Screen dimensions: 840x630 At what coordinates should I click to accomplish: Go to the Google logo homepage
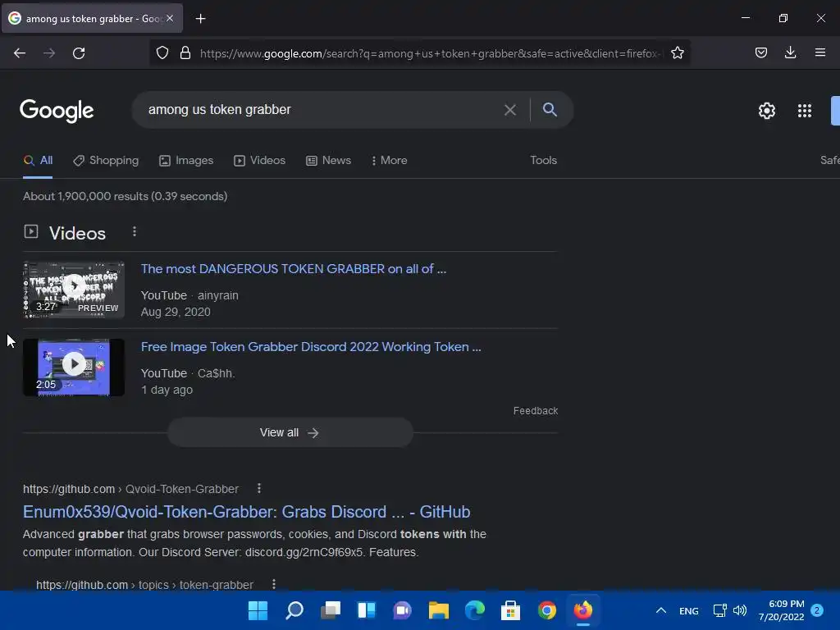57,111
